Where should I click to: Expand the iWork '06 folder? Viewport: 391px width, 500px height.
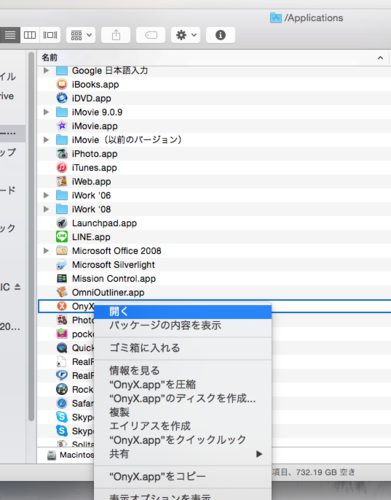point(46,195)
